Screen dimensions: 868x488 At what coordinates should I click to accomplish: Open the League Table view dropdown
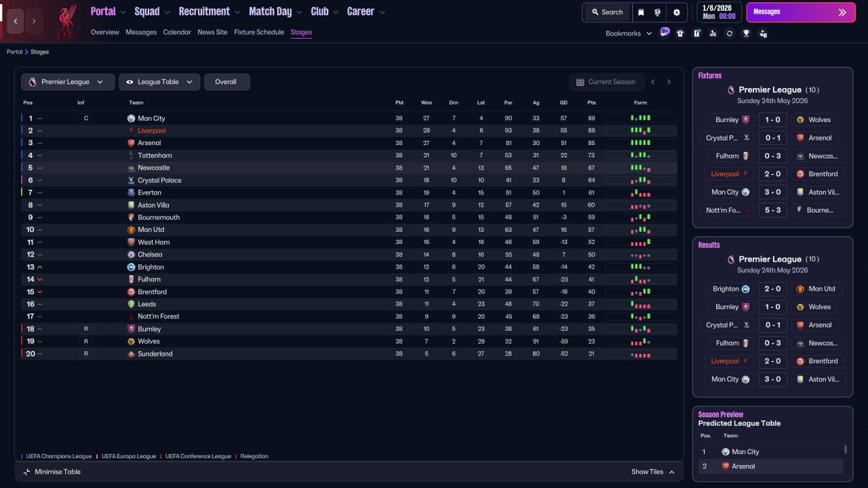coord(159,82)
